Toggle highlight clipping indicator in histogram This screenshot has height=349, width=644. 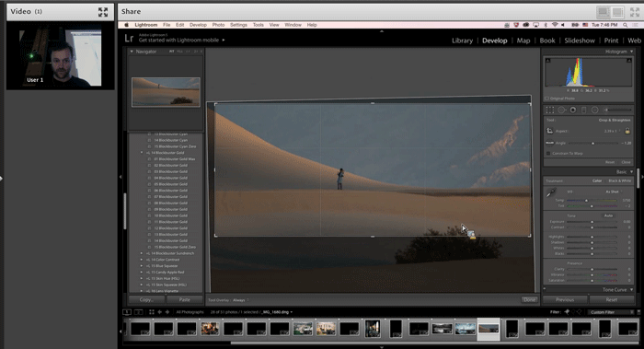tap(628, 61)
